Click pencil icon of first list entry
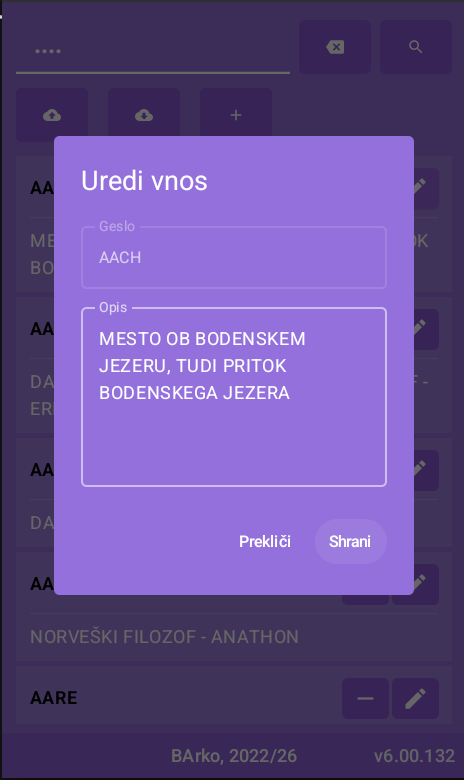 tap(426, 189)
